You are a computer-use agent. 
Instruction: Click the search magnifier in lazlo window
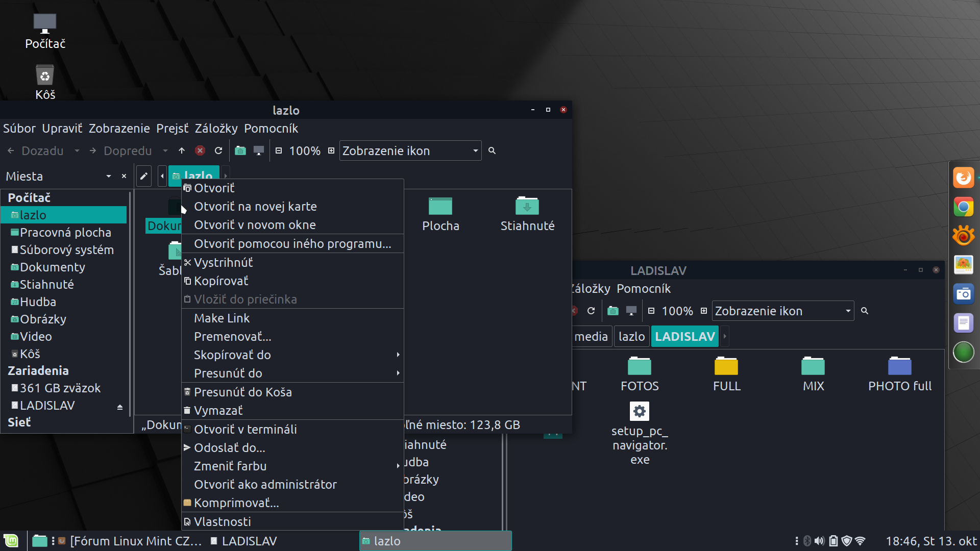coord(492,151)
